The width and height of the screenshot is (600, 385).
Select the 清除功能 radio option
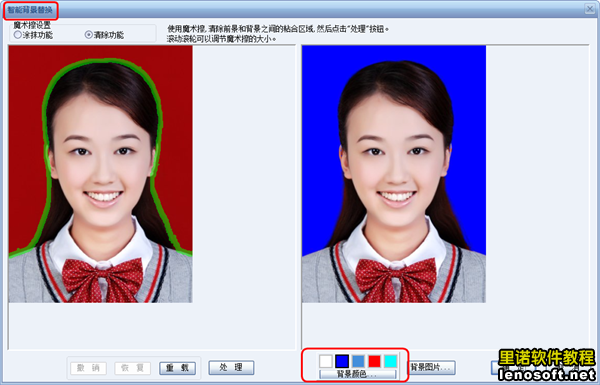[104, 35]
